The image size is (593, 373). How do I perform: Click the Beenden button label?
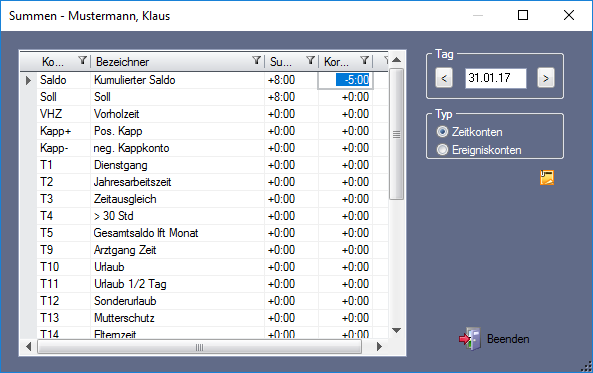(x=508, y=339)
